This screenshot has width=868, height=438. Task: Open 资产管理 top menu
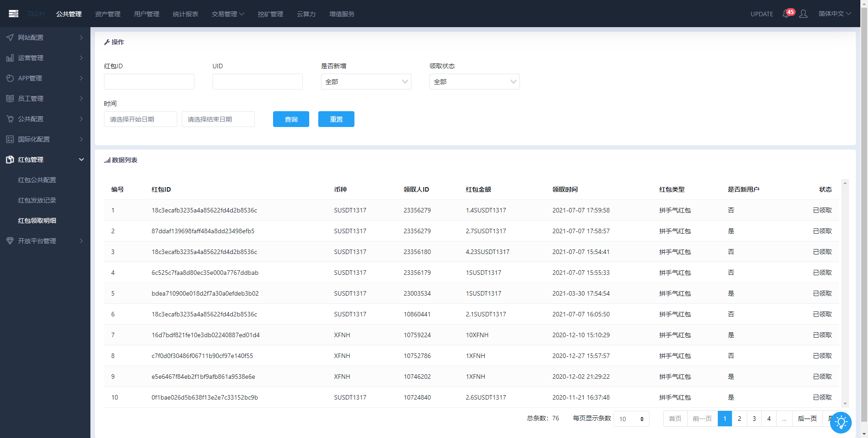coord(108,14)
